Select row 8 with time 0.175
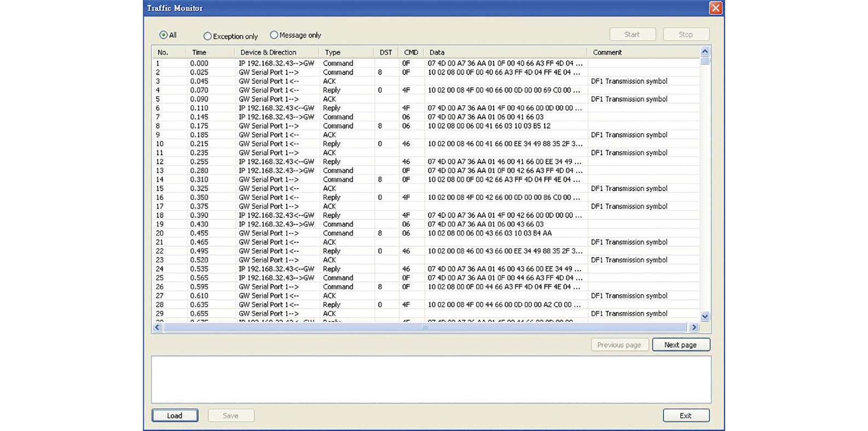This screenshot has width=868, height=431. pyautogui.click(x=274, y=126)
